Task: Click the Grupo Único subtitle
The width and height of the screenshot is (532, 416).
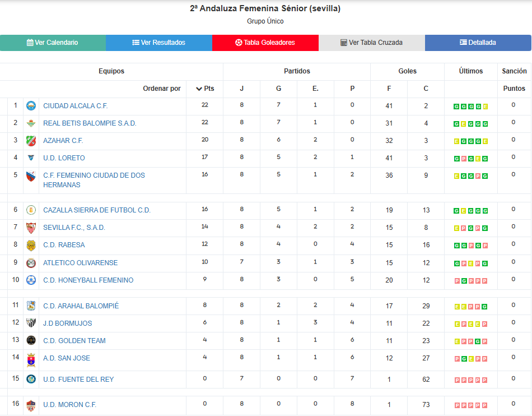Action: 265,21
